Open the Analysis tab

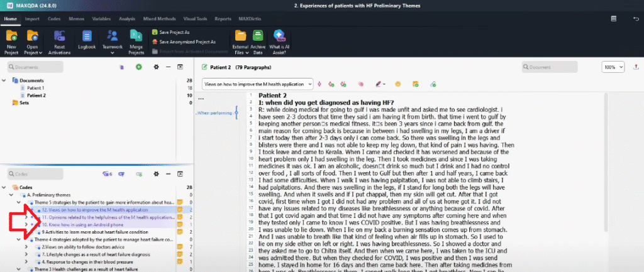tap(127, 19)
